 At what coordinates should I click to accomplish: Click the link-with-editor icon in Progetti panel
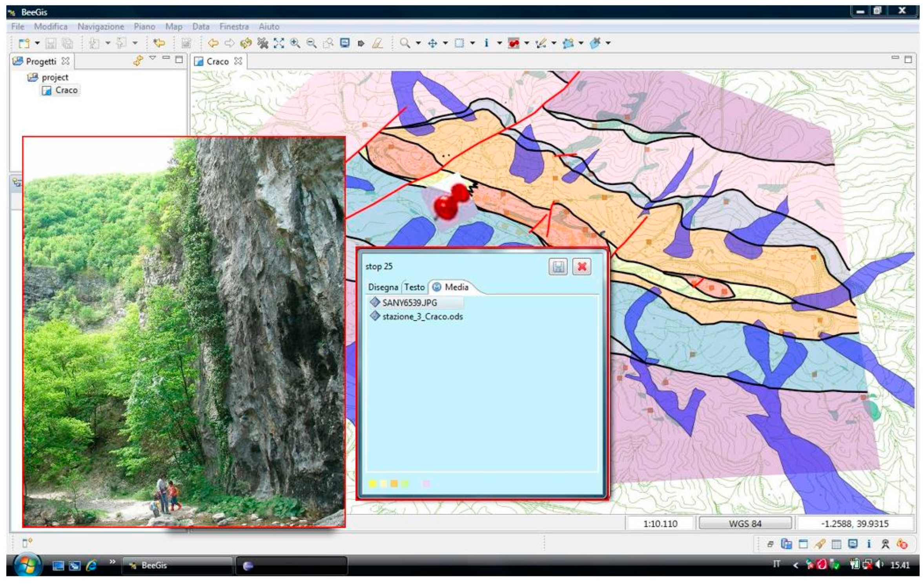coord(138,60)
